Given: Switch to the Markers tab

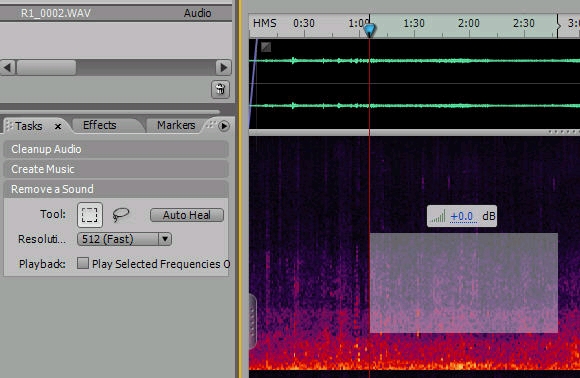Looking at the screenshot, I should pos(176,125).
